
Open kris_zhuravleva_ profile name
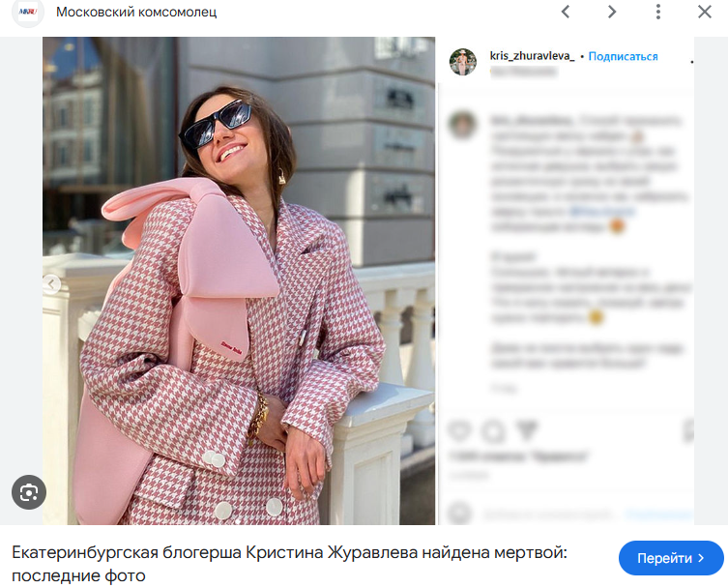(x=532, y=56)
